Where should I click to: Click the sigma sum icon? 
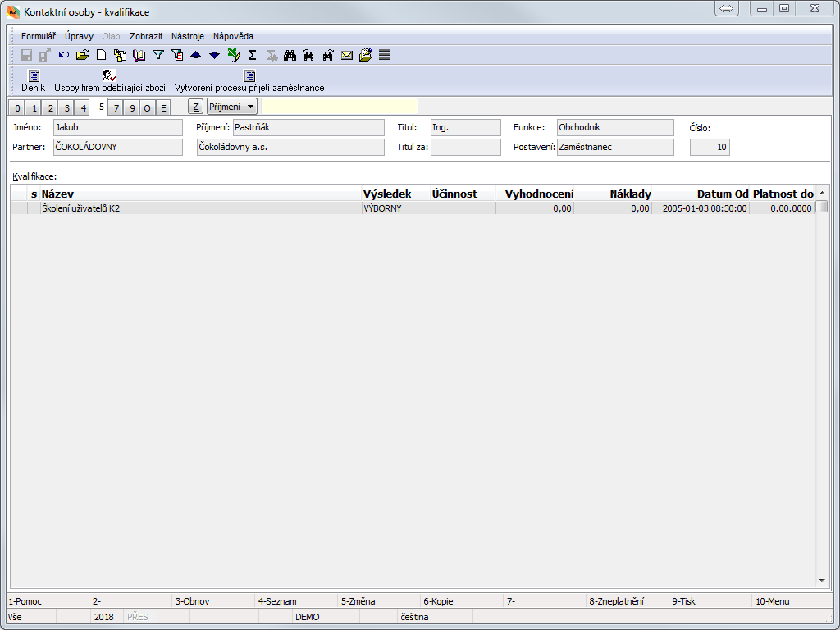pos(252,55)
